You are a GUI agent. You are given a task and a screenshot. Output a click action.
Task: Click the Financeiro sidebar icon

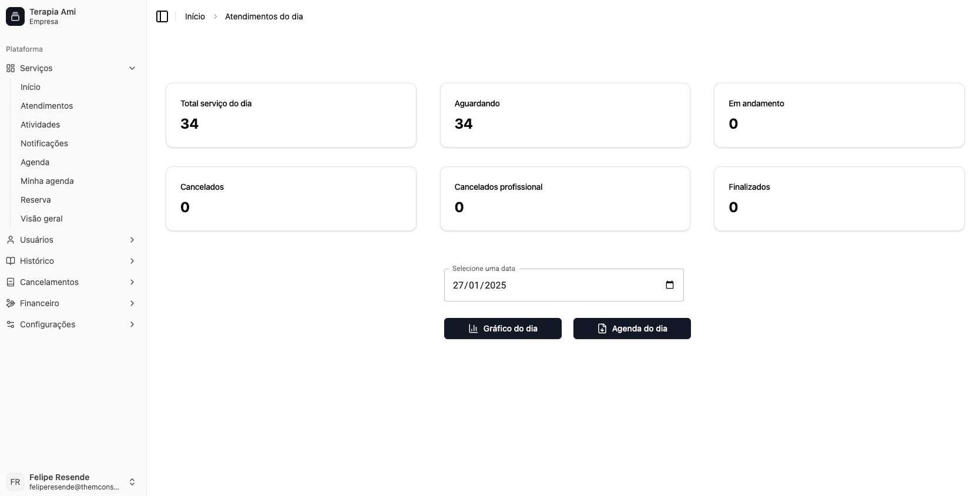(11, 303)
